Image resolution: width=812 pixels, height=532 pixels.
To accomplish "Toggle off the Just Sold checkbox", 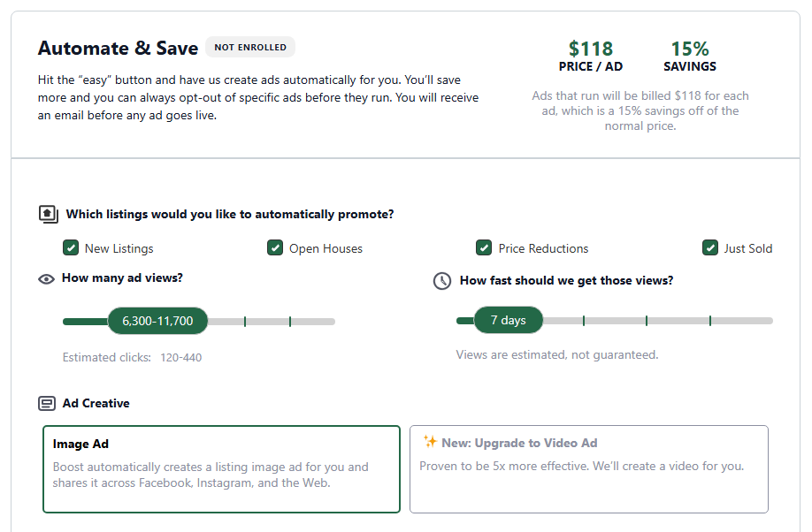I will 710,247.
